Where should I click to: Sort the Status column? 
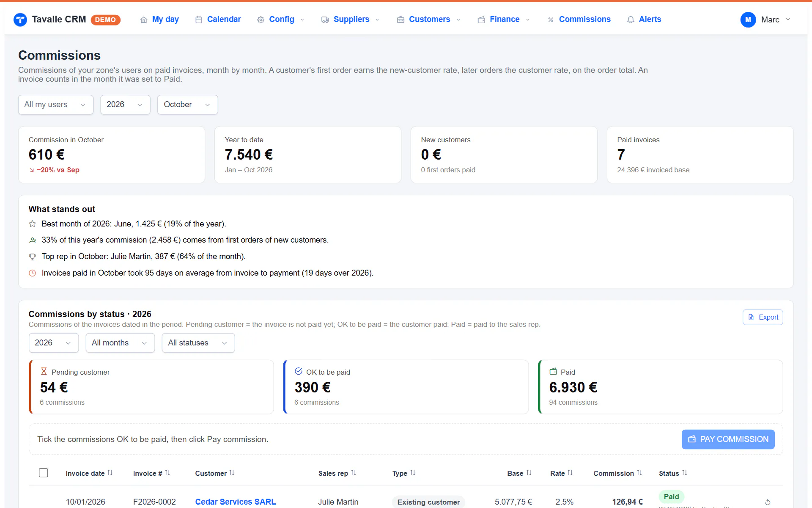point(673,473)
